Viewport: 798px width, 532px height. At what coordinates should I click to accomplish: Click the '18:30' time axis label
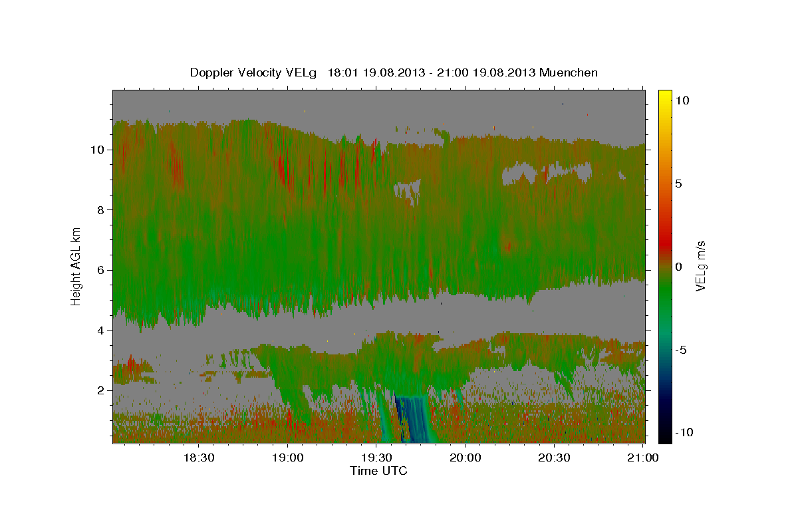[199, 458]
